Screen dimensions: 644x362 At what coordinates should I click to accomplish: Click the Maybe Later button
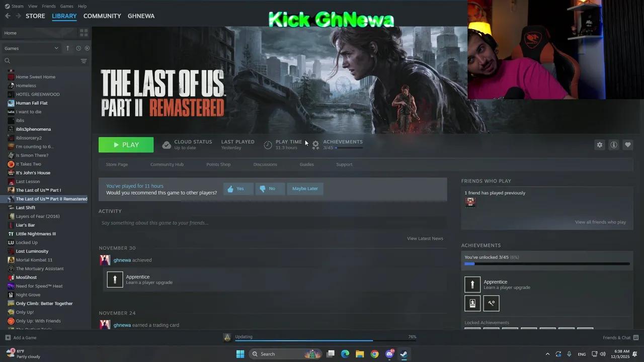tap(305, 189)
